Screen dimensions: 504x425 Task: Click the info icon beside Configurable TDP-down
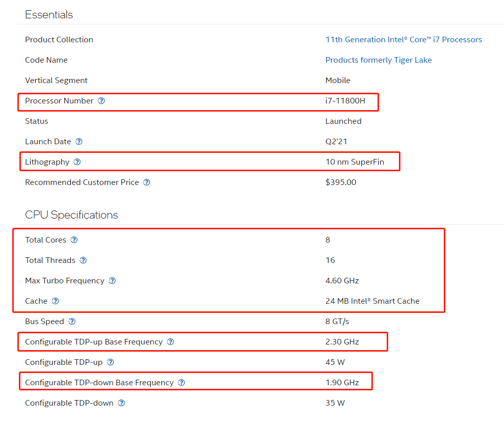click(121, 403)
